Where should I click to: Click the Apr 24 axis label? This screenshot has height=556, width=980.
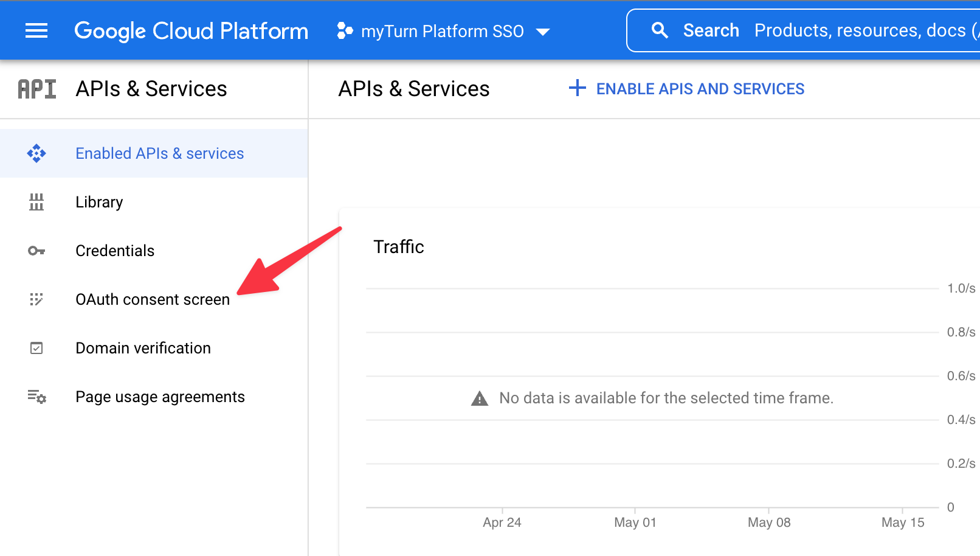(502, 523)
